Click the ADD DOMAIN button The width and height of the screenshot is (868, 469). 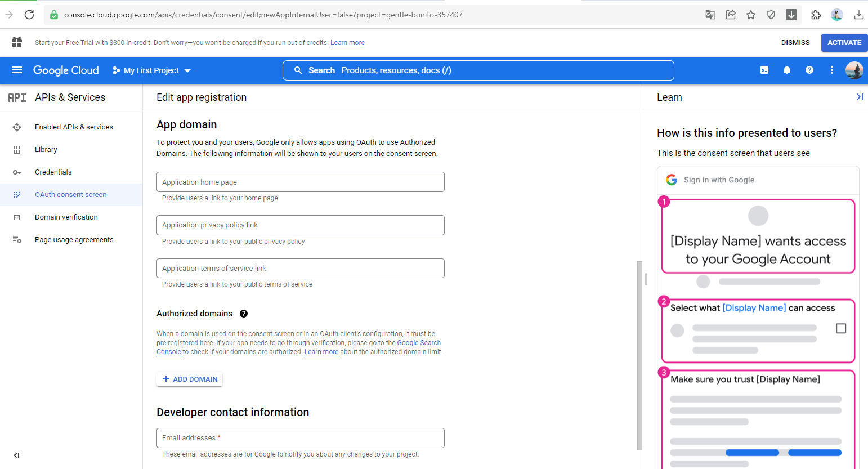pyautogui.click(x=190, y=379)
